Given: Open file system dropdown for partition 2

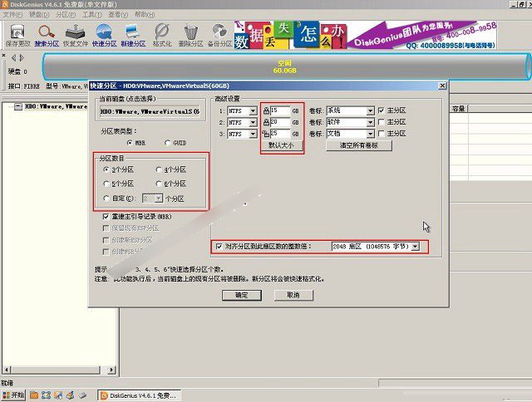Looking at the screenshot, I should coord(253,122).
